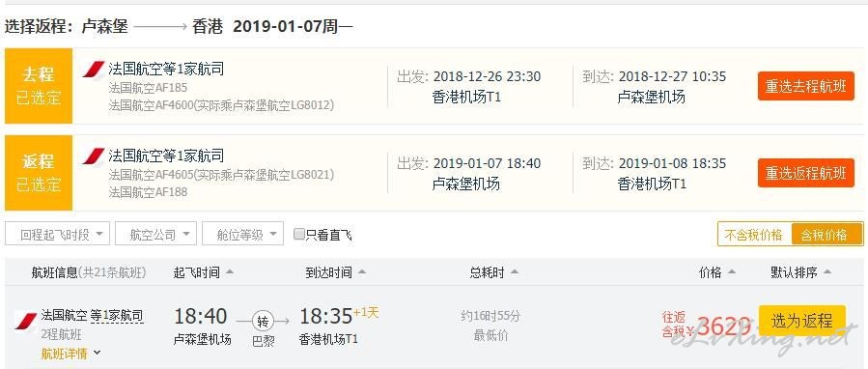Click the 重选去程航班 button
The height and width of the screenshot is (369, 868).
tap(806, 86)
